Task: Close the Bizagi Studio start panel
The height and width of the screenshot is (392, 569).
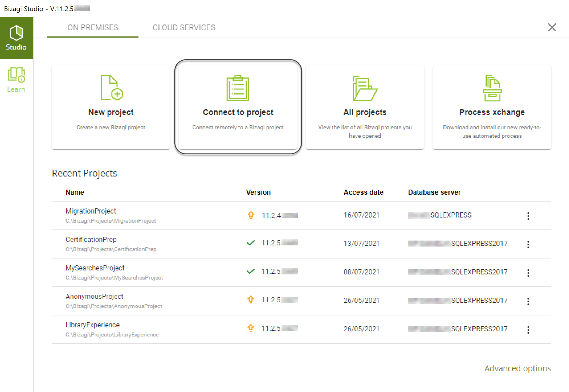Action: (x=552, y=27)
